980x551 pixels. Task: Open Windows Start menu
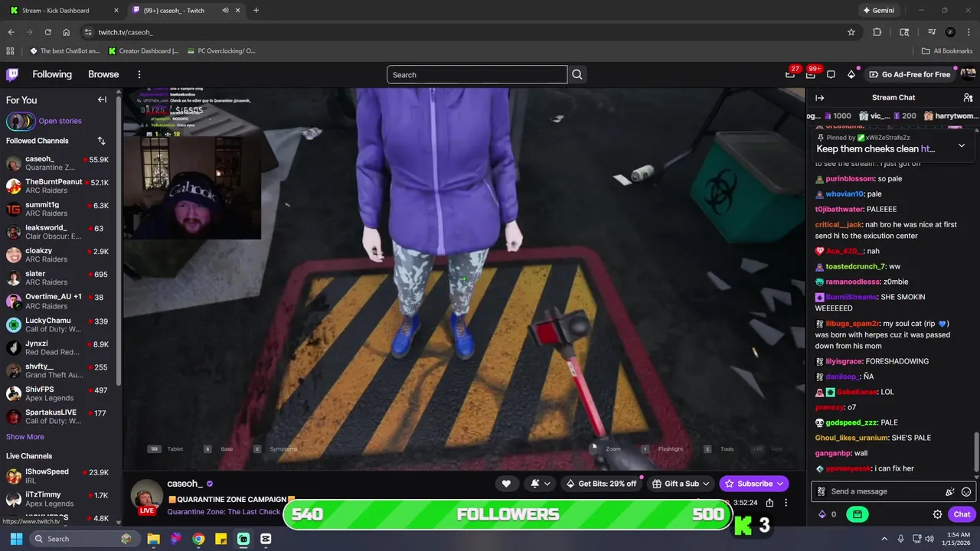click(16, 539)
